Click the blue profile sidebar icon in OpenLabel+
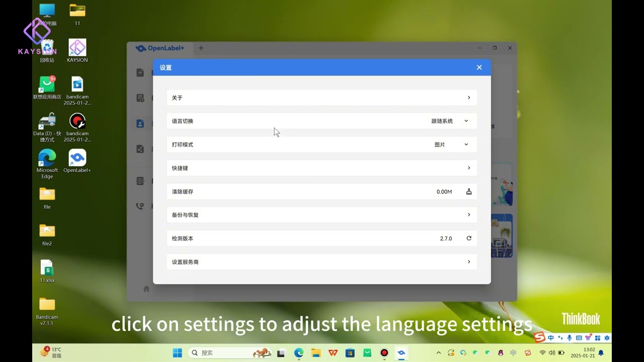 coord(140,123)
